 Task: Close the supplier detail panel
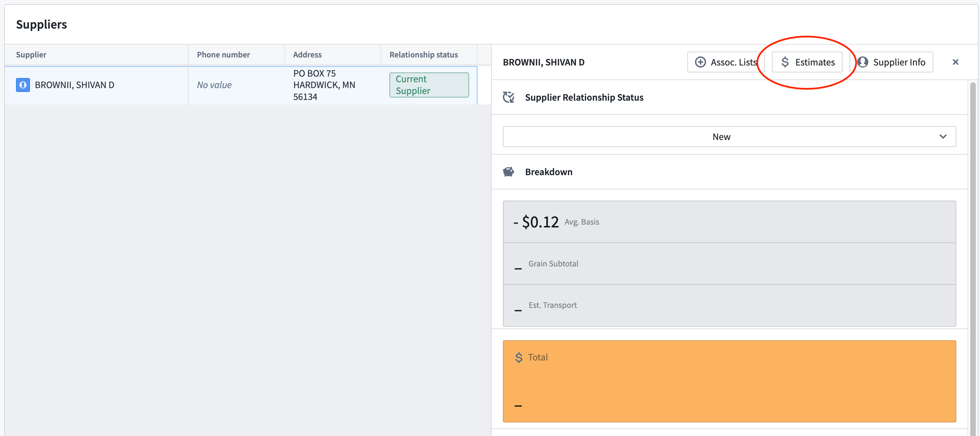coord(955,62)
